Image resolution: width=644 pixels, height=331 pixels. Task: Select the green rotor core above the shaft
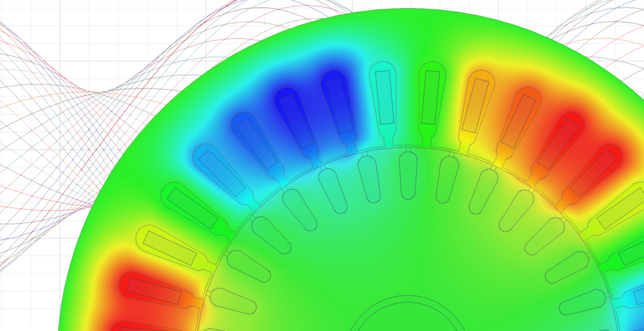click(x=402, y=252)
